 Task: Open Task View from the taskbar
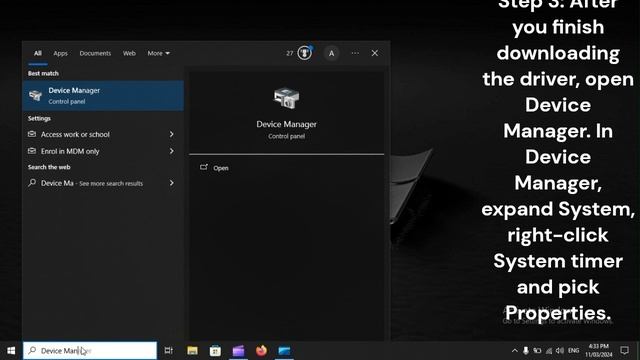pyautogui.click(x=169, y=351)
